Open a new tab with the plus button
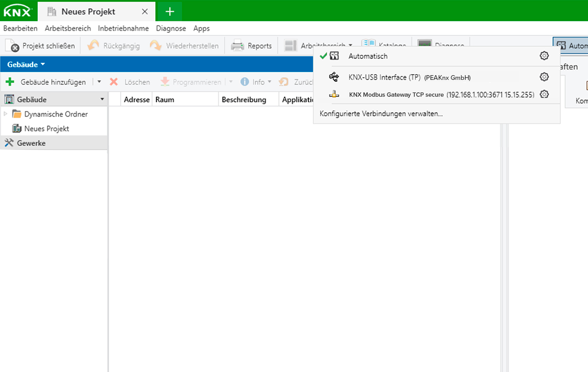The height and width of the screenshot is (372, 588). tap(169, 12)
